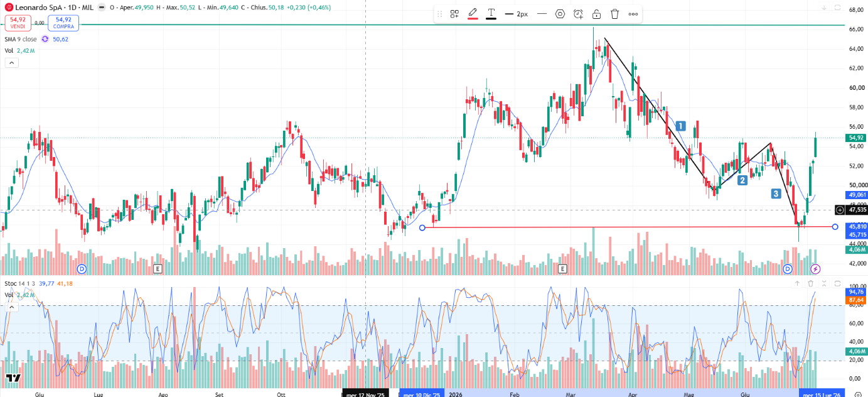Click the mer 12 Nov '25 date label
Image resolution: width=868 pixels, height=397 pixels.
[x=365, y=394]
